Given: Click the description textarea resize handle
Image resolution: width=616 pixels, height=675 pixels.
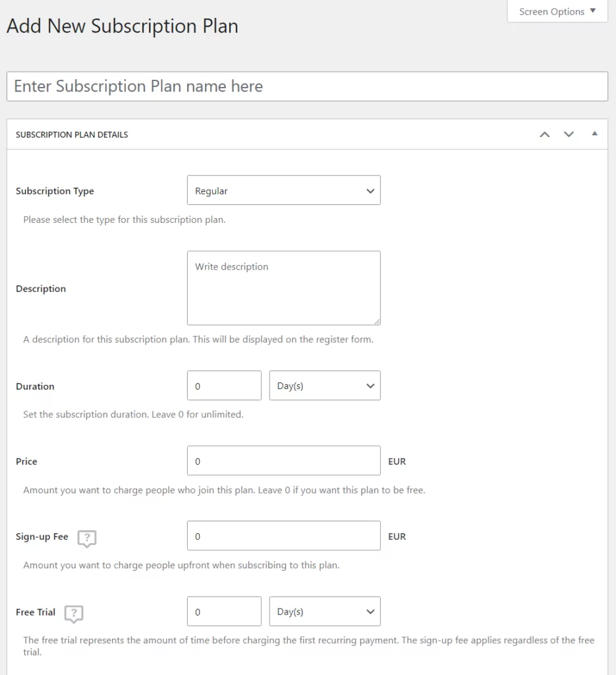Looking at the screenshot, I should click(377, 321).
